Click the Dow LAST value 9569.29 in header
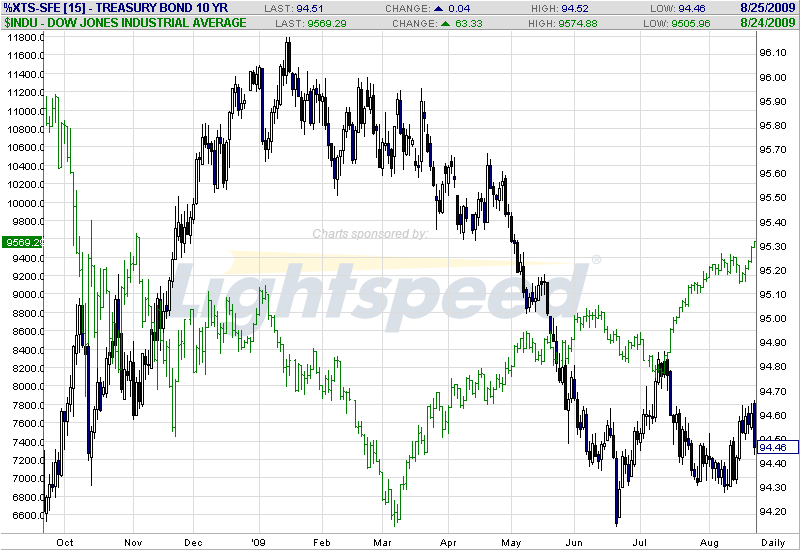Image resolution: width=800 pixels, height=550 pixels. 327,23
